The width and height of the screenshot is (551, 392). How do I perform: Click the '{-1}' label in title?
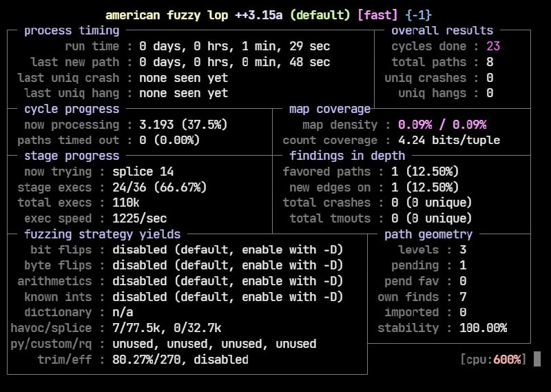[x=419, y=15]
